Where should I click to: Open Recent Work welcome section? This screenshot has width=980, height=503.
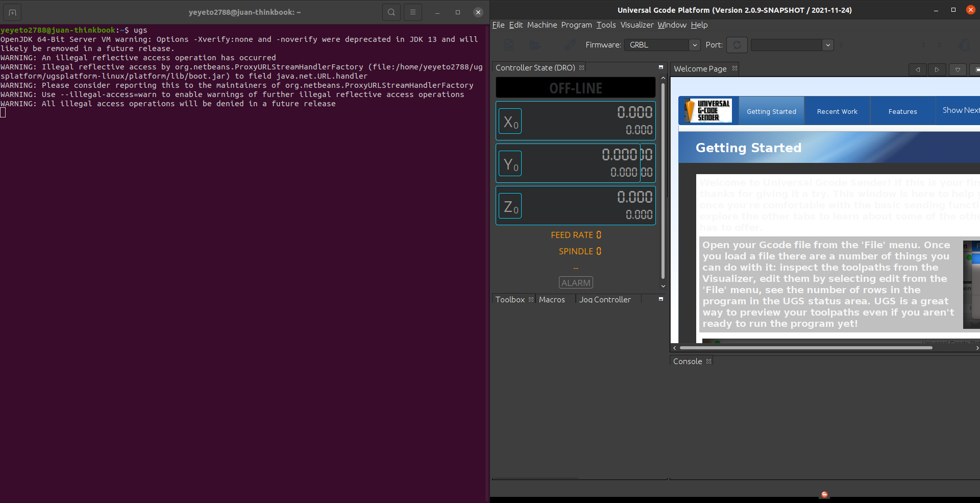coord(837,111)
